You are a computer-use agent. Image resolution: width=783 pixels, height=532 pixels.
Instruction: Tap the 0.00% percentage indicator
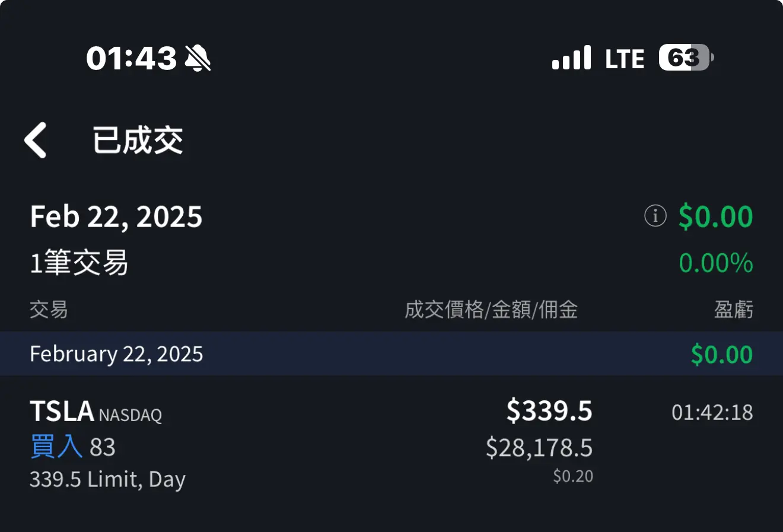pyautogui.click(x=715, y=263)
